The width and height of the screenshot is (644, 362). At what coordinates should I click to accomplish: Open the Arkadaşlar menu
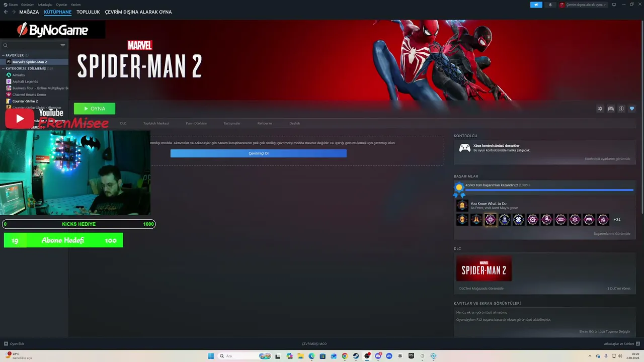tap(45, 5)
